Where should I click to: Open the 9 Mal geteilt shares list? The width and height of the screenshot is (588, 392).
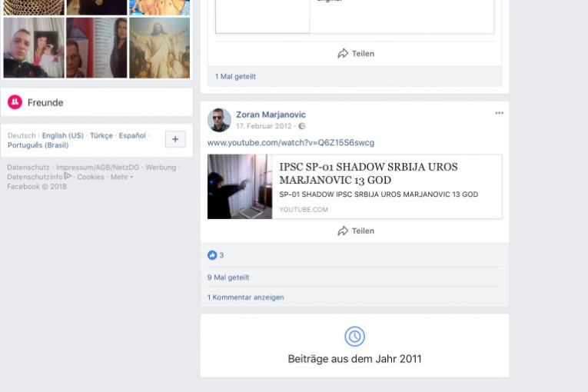(x=228, y=277)
